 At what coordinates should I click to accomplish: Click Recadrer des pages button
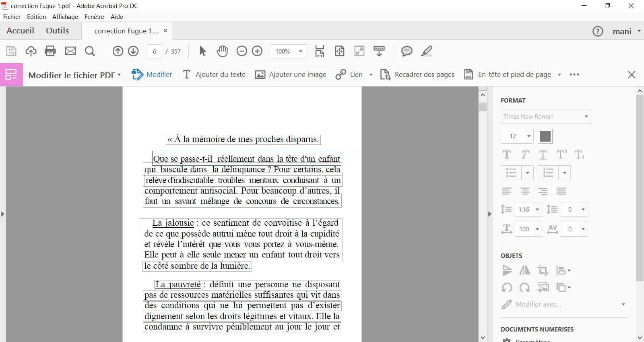point(417,74)
